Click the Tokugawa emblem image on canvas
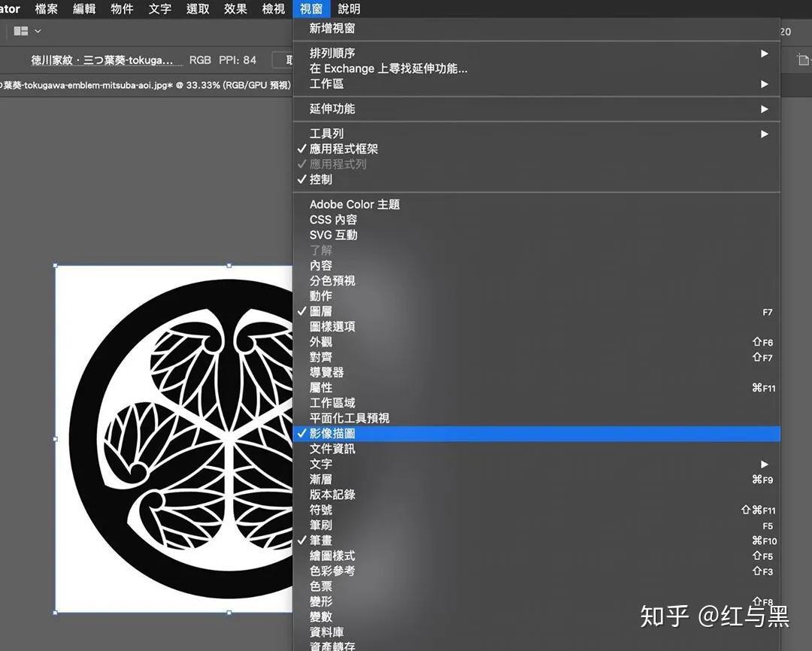 (x=174, y=439)
